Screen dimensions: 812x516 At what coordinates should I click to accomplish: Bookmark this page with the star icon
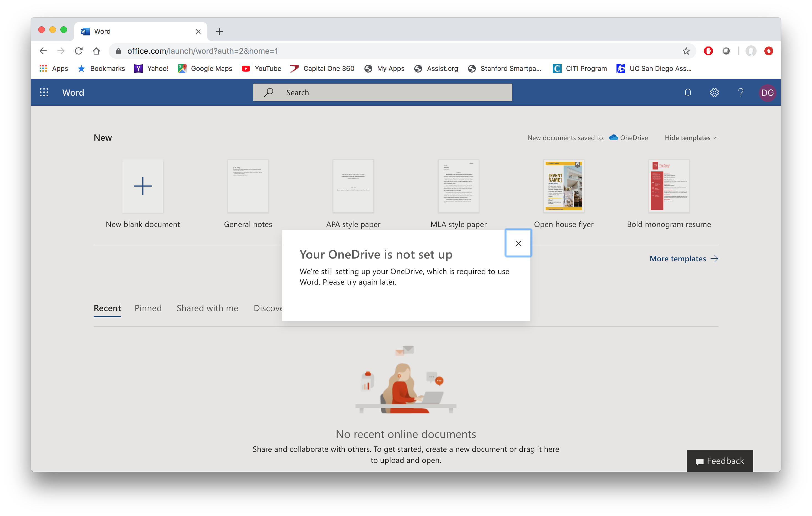click(686, 51)
